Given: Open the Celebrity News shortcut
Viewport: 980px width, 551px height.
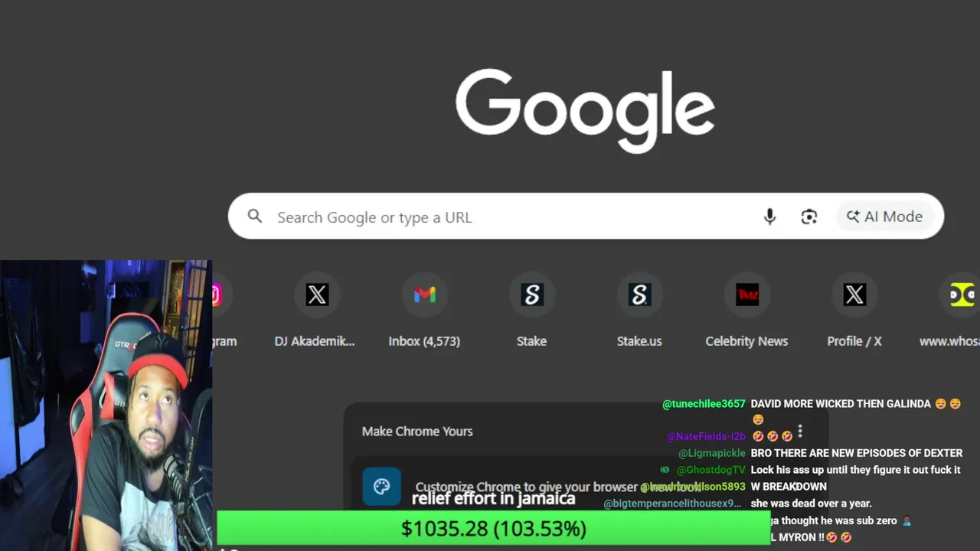Looking at the screenshot, I should [747, 295].
